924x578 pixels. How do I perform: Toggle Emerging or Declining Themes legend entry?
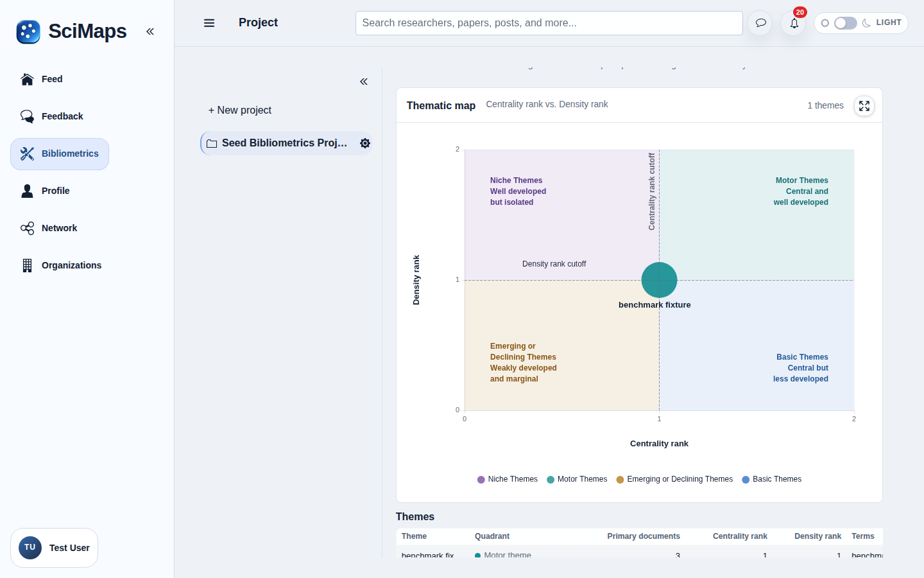pos(674,479)
